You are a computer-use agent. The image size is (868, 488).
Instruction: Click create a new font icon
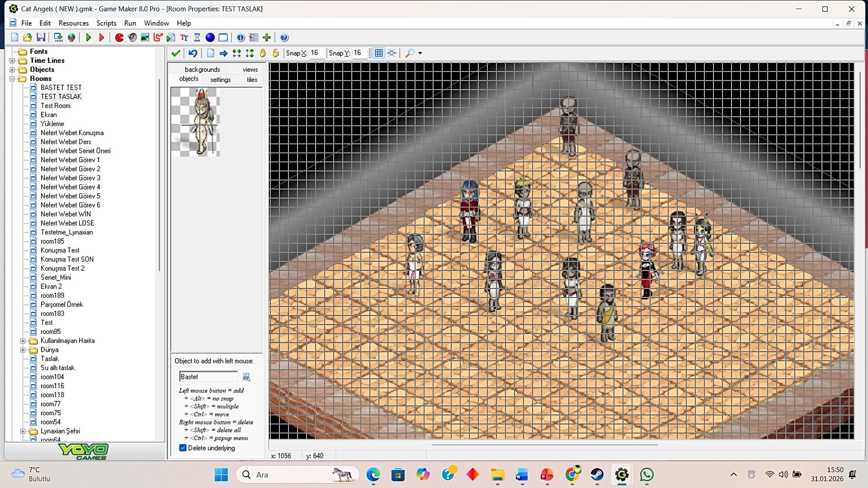click(184, 38)
